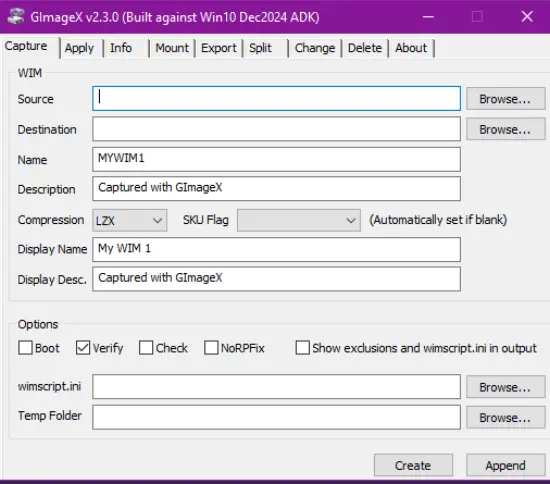Go to the Info tab

coord(121,48)
